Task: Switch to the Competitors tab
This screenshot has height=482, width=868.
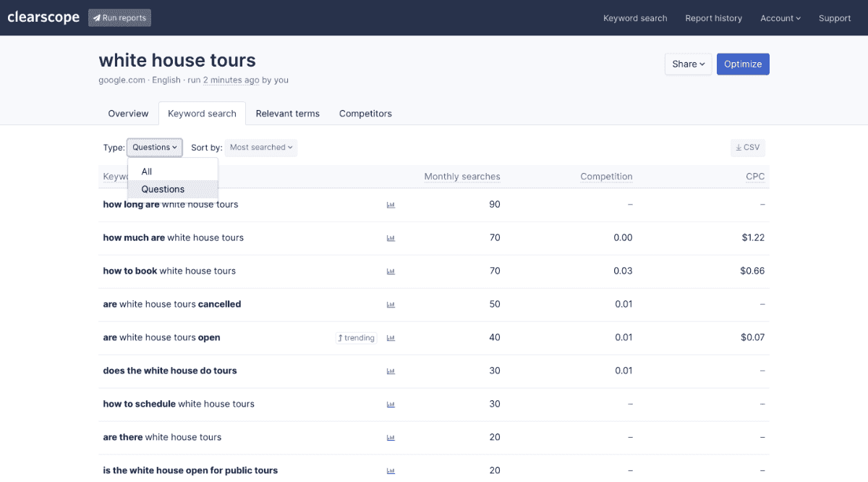Action: 365,114
